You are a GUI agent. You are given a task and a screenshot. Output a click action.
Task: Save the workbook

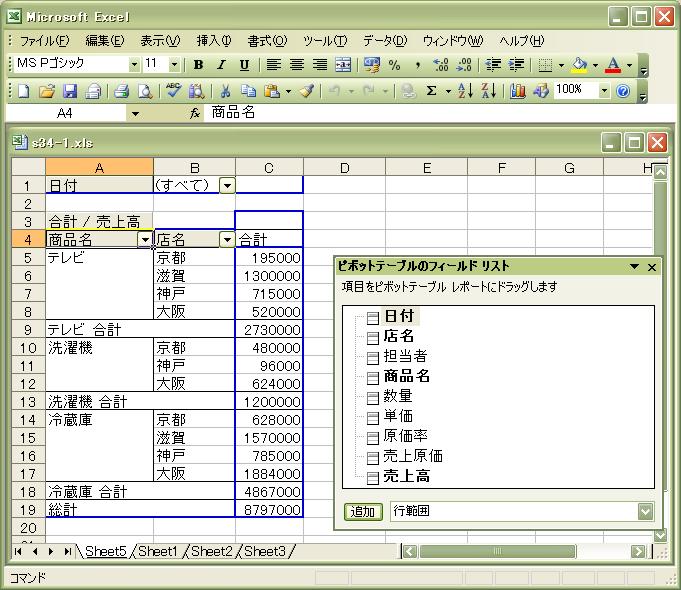(x=69, y=91)
